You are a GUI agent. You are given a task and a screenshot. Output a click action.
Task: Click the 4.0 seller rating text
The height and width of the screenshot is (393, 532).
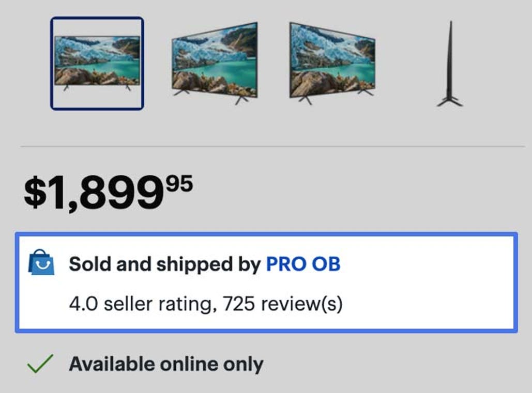pos(141,304)
